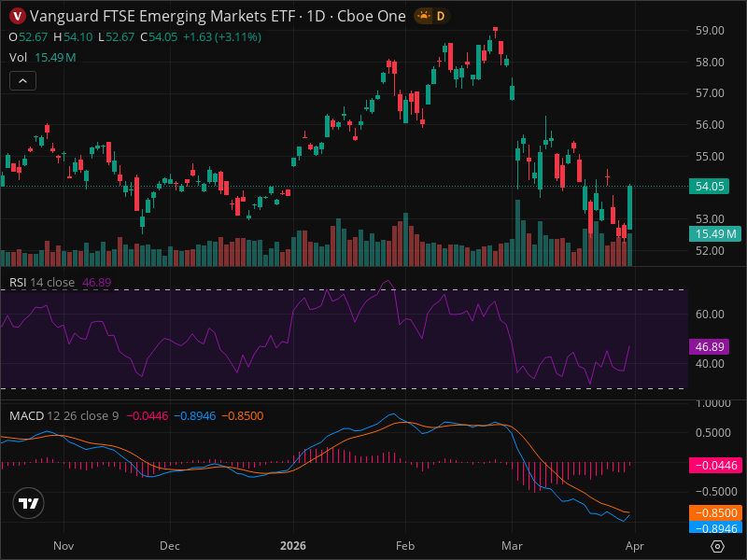747x560 pixels.
Task: Click the Apr label on time axis
Action: (x=635, y=546)
